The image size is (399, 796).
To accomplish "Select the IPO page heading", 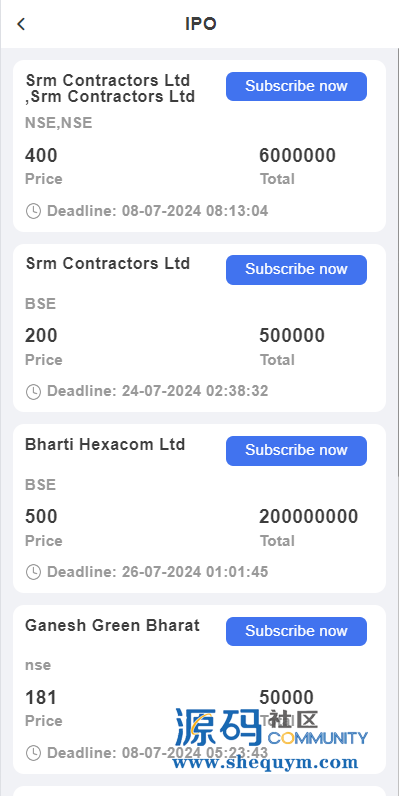I will [x=201, y=24].
